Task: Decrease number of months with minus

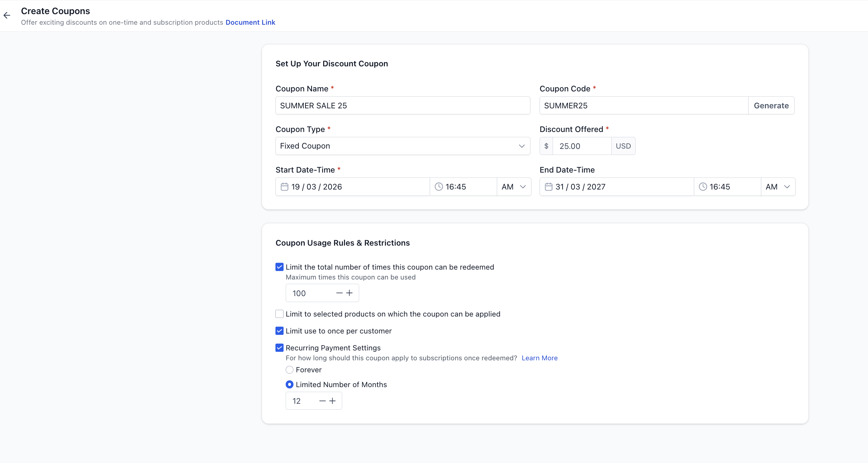Action: pyautogui.click(x=322, y=401)
